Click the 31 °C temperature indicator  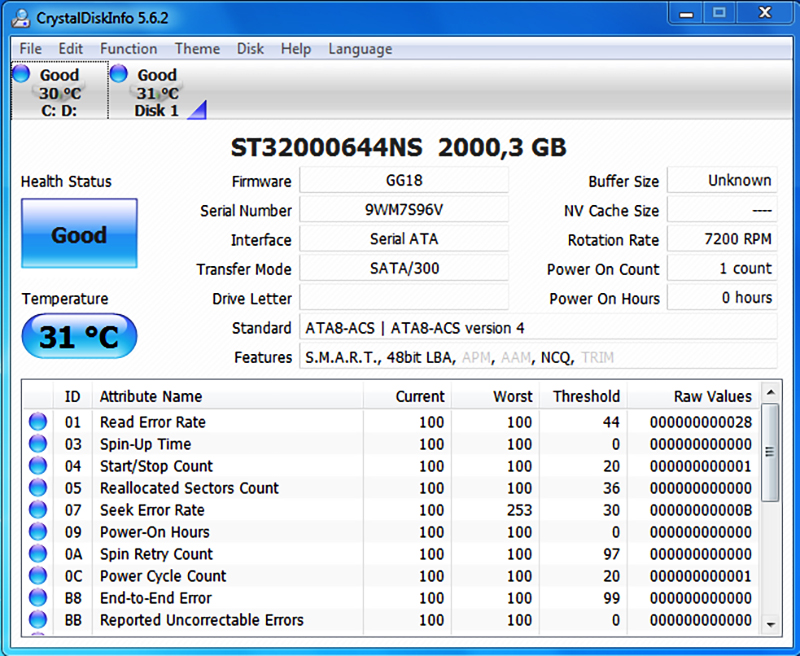(79, 337)
